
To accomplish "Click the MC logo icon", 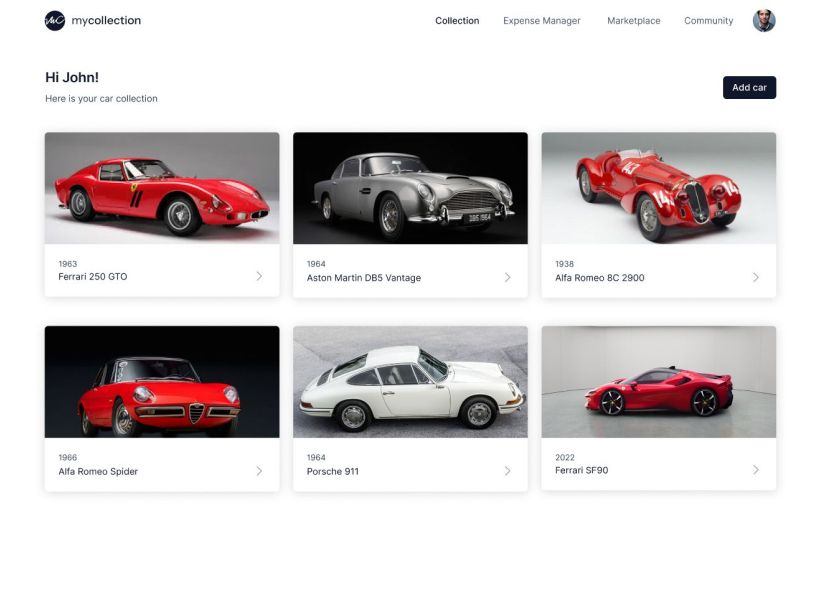I will (55, 20).
